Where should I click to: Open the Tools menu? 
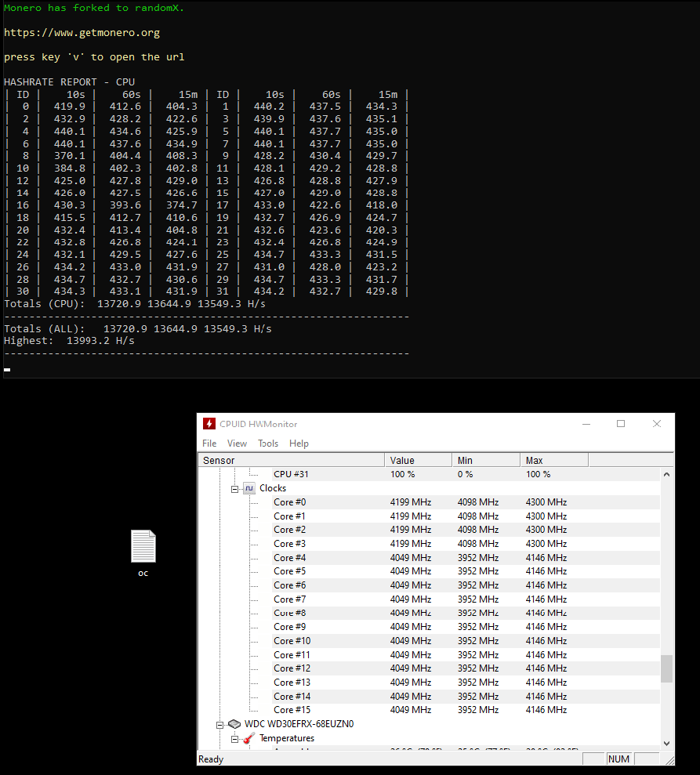[x=267, y=443]
